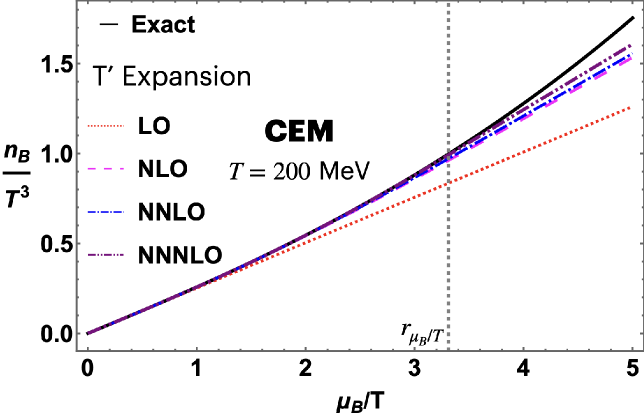Screen dimensions: 644x413
Task: Click the x-axis tick label 4
Action: coord(523,368)
